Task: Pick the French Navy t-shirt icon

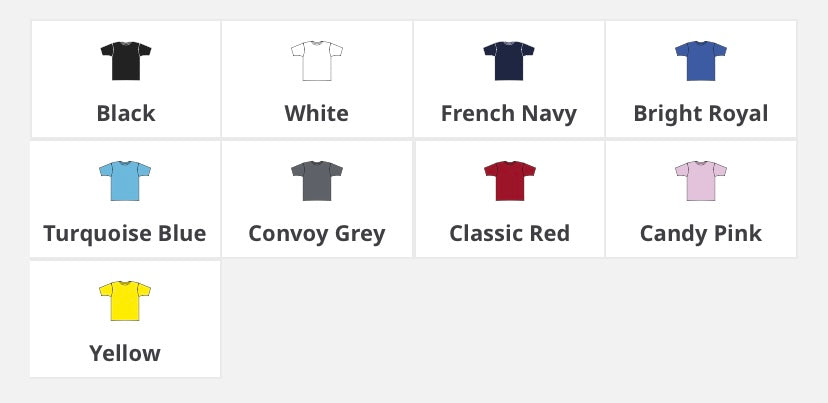Action: click(509, 61)
